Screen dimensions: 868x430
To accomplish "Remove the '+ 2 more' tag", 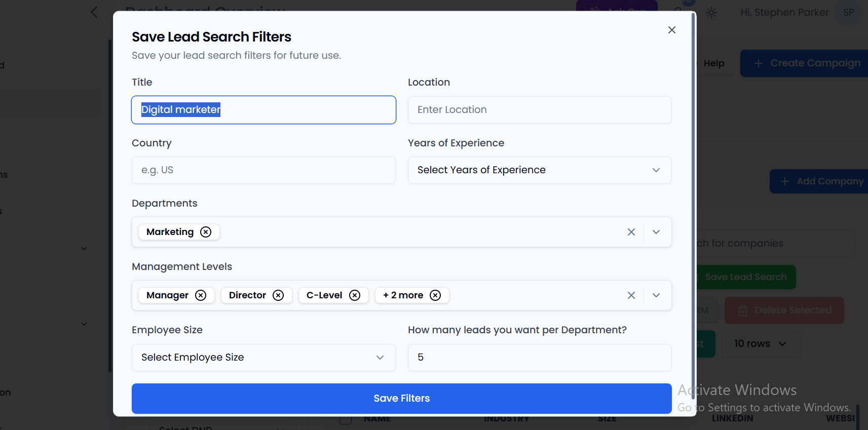I will tap(435, 295).
